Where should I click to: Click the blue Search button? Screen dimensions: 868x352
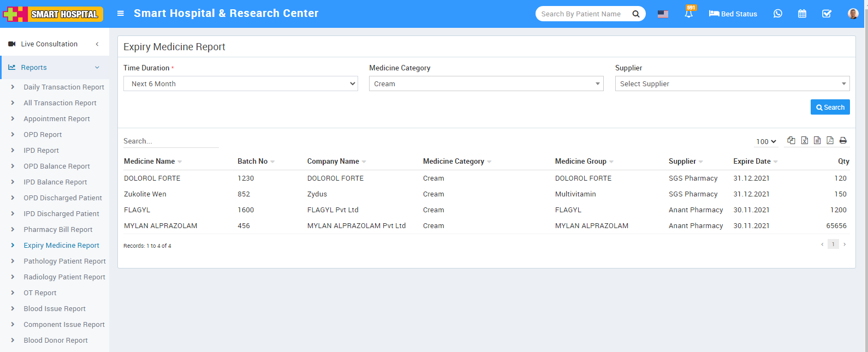[830, 108]
